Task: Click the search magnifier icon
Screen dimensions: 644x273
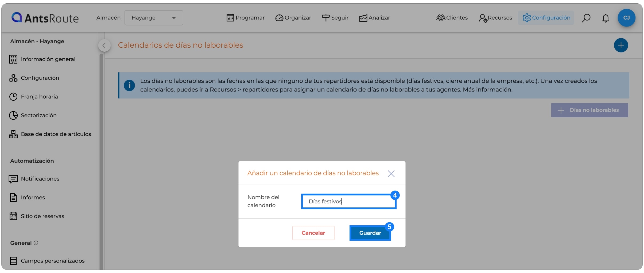Action: click(586, 18)
